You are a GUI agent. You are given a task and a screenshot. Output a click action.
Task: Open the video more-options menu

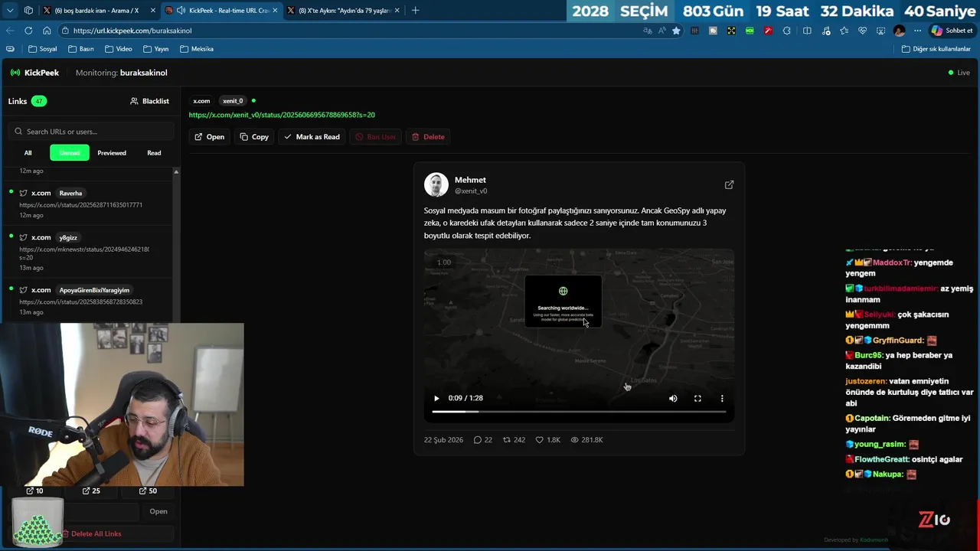point(722,398)
